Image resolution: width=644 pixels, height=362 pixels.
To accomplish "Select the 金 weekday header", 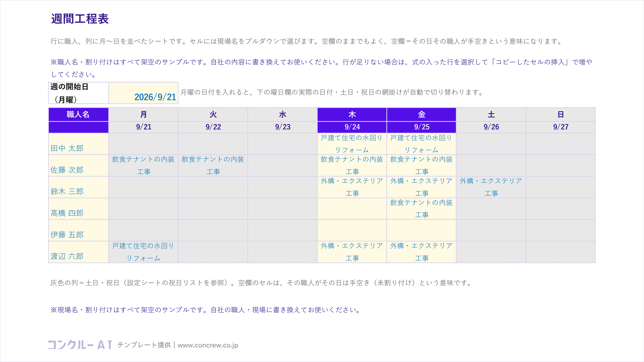I will tap(421, 114).
